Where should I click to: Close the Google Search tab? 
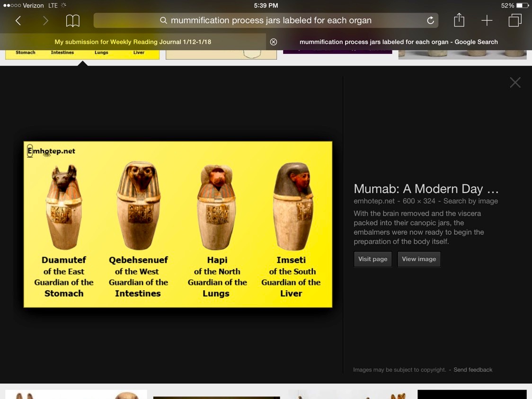point(274,42)
